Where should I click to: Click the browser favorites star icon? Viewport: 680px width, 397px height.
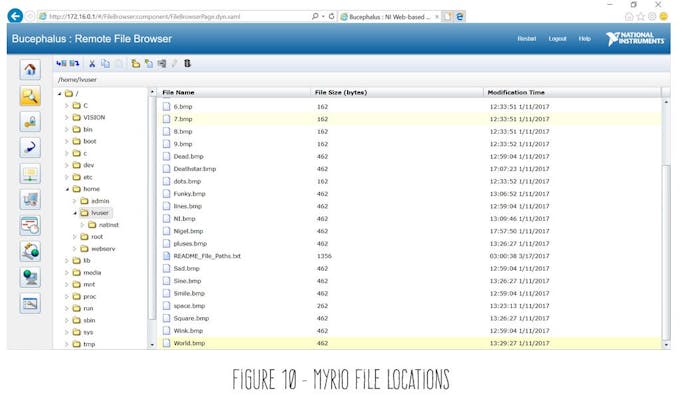click(640, 16)
